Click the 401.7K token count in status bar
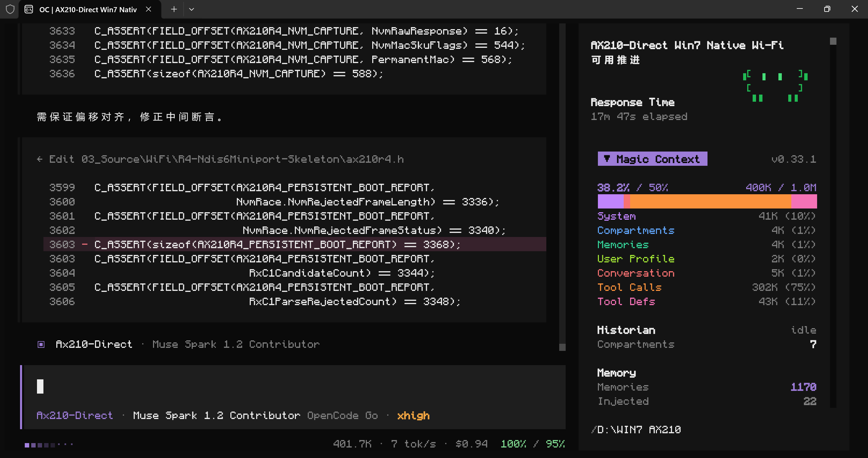The image size is (868, 458). (353, 444)
